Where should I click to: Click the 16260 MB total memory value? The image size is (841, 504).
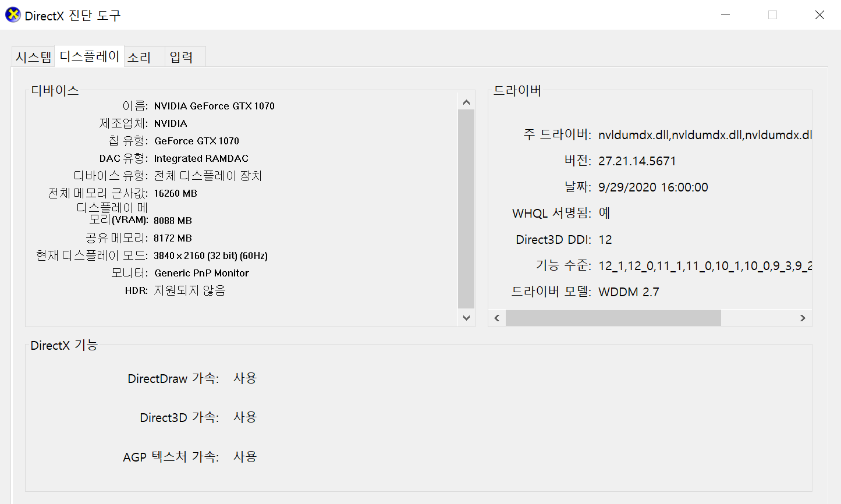[x=175, y=193]
